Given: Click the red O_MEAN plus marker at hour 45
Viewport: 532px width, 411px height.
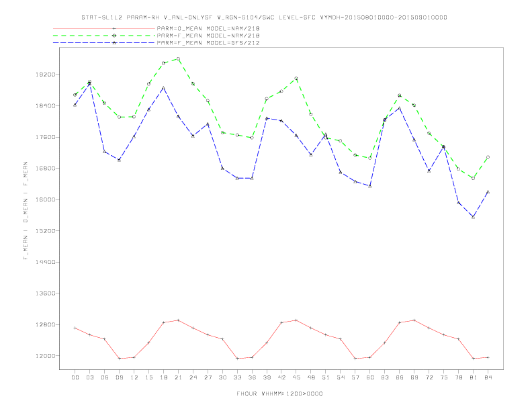Looking at the screenshot, I should (x=296, y=320).
